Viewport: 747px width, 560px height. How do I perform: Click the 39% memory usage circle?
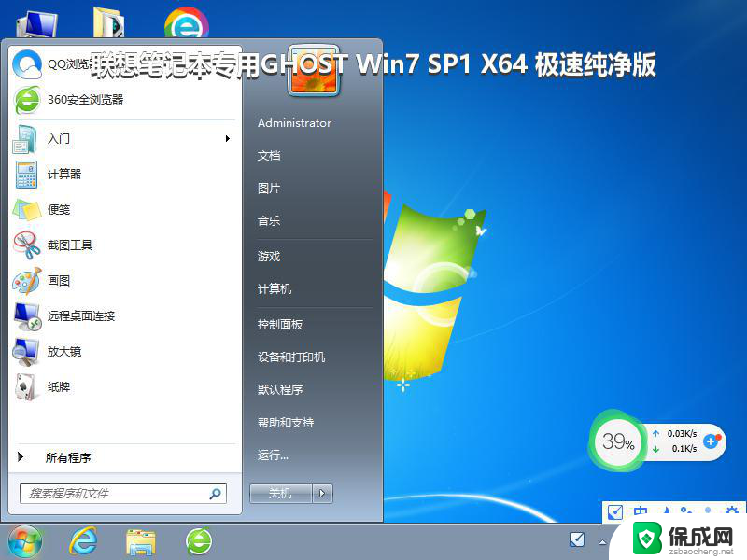618,441
